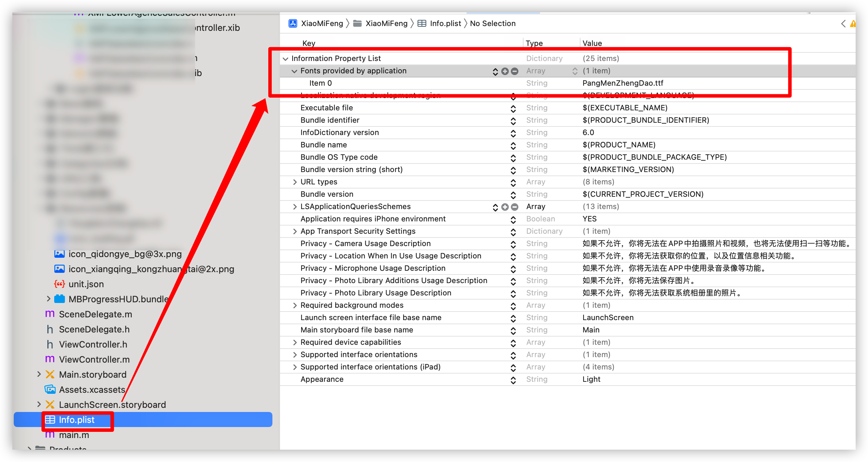Open Assets.xcassets in navigator
The width and height of the screenshot is (868, 462).
click(x=92, y=390)
